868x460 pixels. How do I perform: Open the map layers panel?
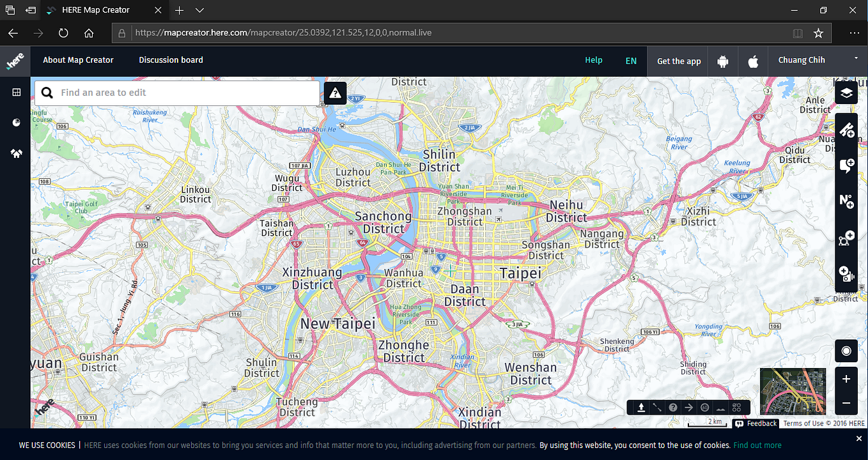846,92
